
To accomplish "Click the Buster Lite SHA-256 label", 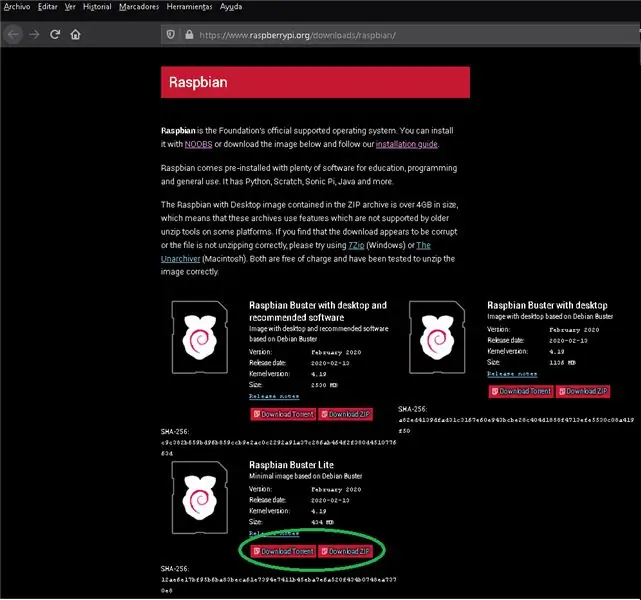I will tap(175, 569).
